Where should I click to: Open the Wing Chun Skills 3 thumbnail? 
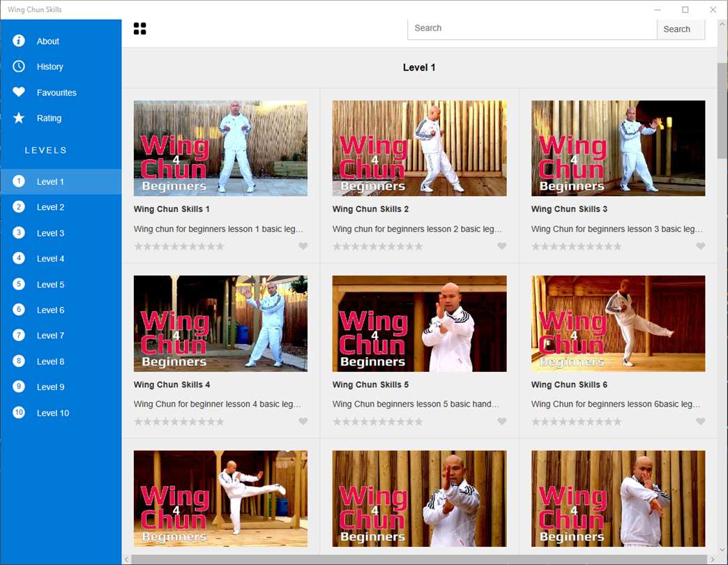tap(618, 148)
